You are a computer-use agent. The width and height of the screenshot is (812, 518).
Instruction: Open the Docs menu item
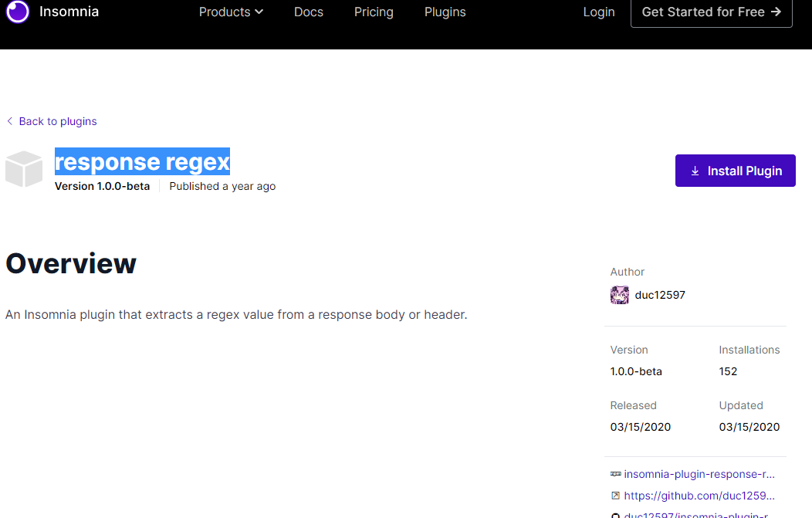click(309, 12)
